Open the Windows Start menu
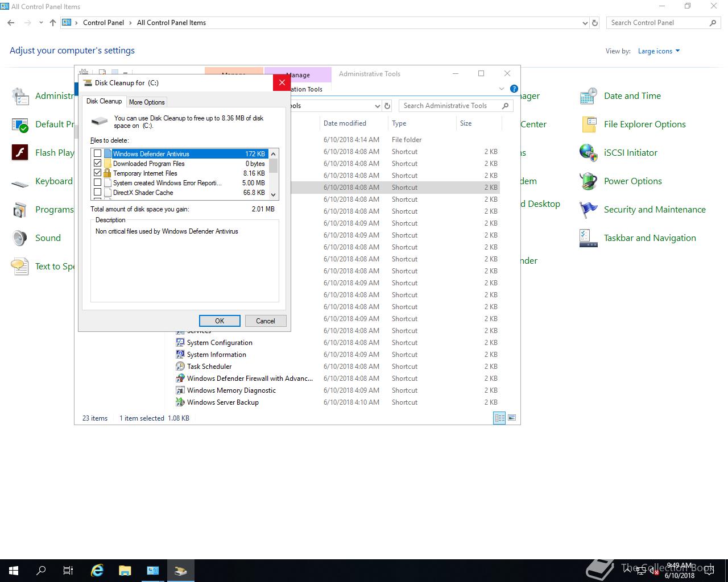 (x=14, y=571)
